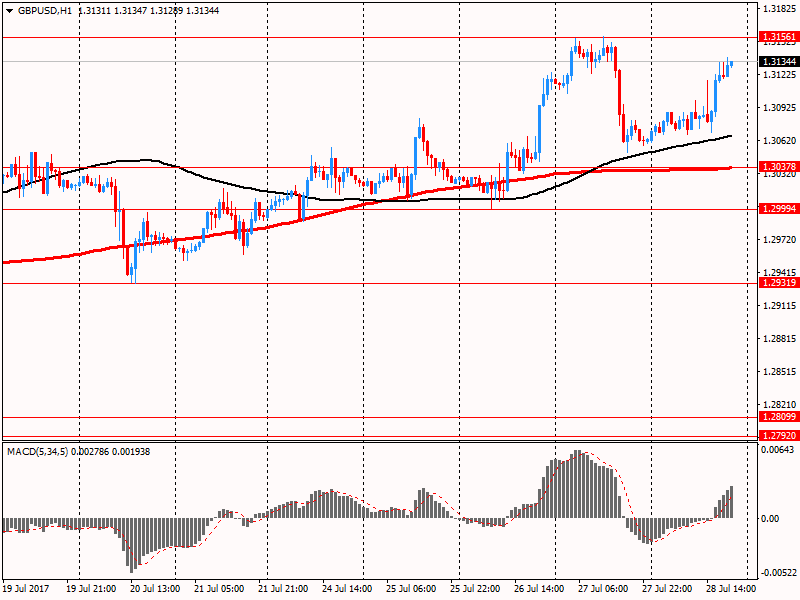
Task: Click the 1.31825 price scale value
Action: 779,9
